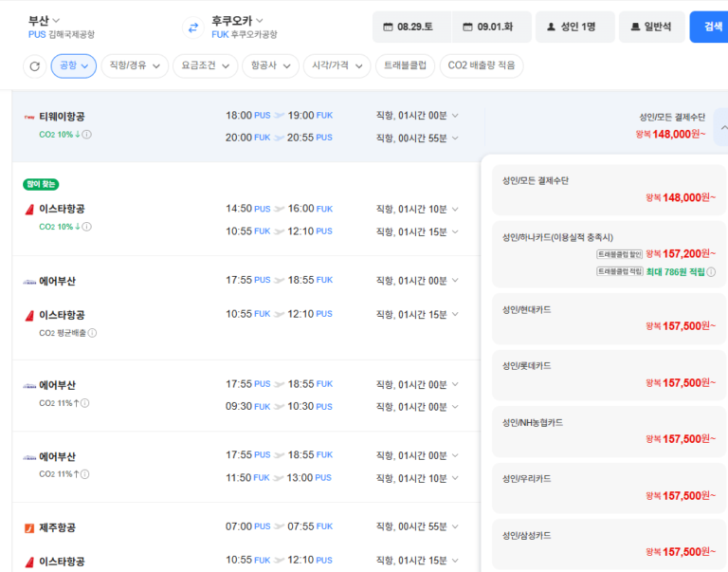Screen dimensions: 728x572
Task: Toggle the 트래블클럽 filter
Action: point(405,66)
